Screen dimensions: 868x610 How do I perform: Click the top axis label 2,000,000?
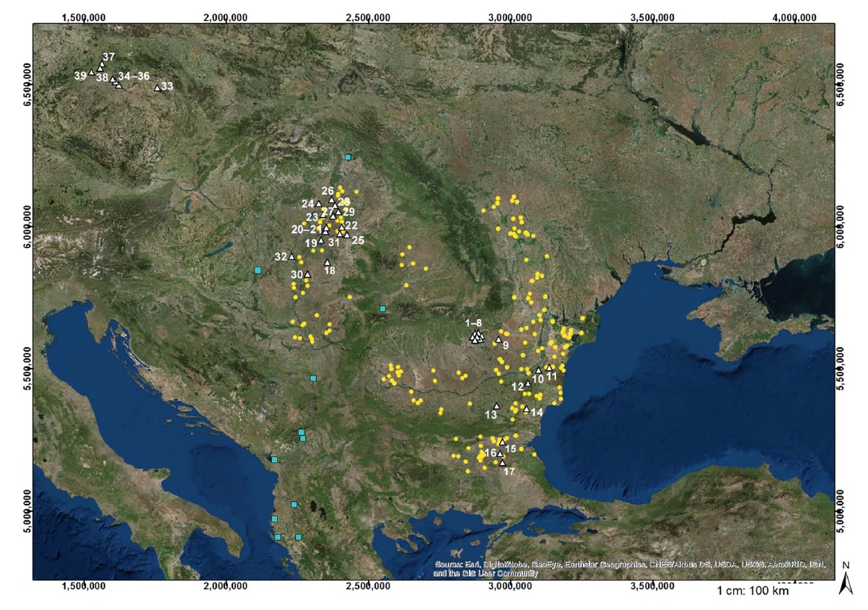tap(225, 17)
